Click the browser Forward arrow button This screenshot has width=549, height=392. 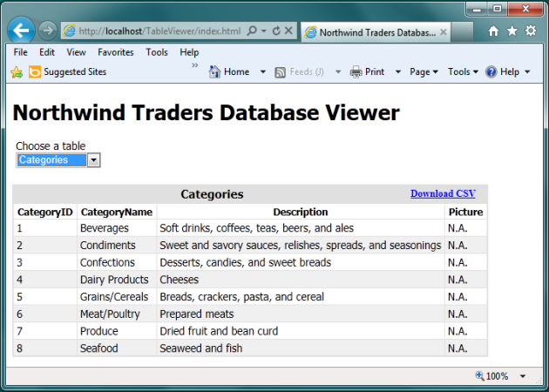point(47,30)
